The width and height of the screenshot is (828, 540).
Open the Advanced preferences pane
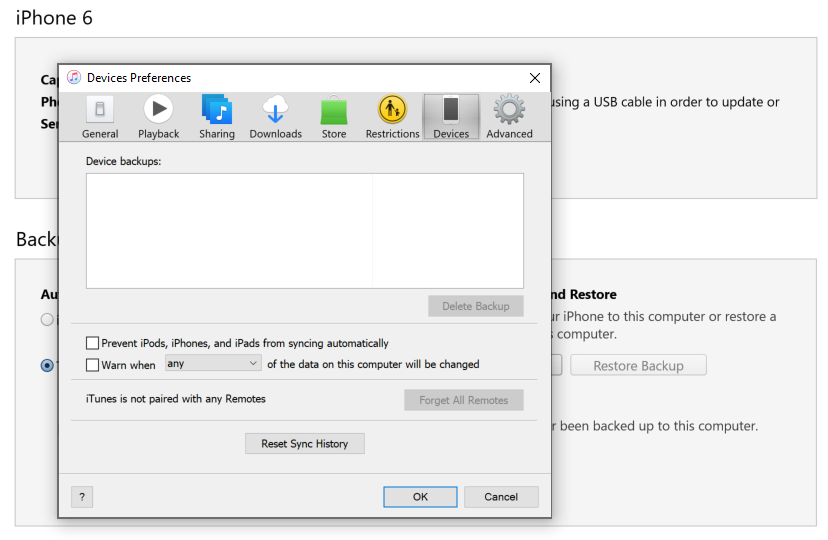(x=509, y=117)
